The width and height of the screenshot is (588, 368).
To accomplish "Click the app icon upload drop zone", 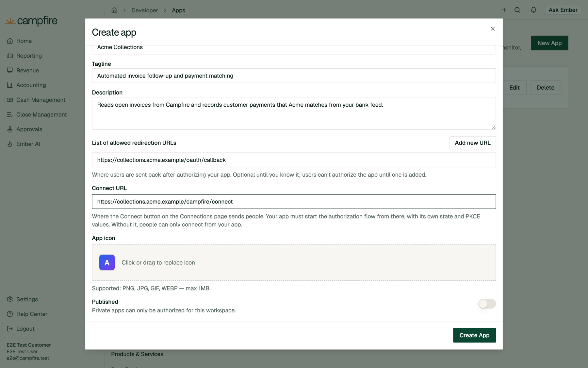I will tap(294, 262).
